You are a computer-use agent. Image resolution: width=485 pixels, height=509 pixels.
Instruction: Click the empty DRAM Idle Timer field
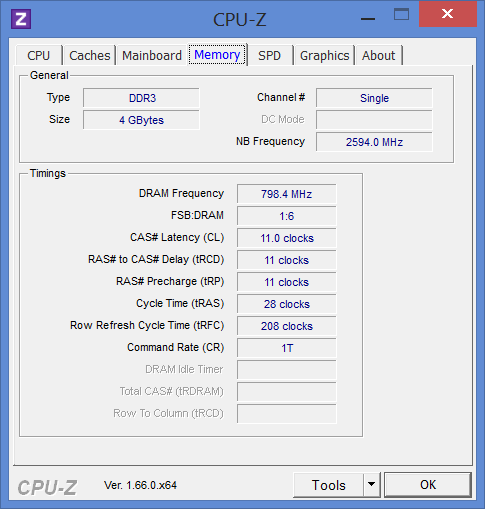[x=287, y=370]
